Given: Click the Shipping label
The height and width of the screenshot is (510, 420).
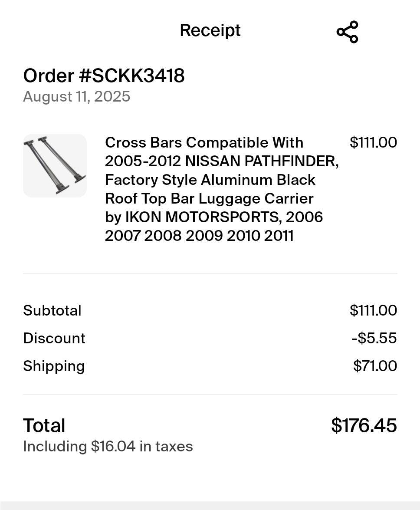Looking at the screenshot, I should (x=54, y=366).
